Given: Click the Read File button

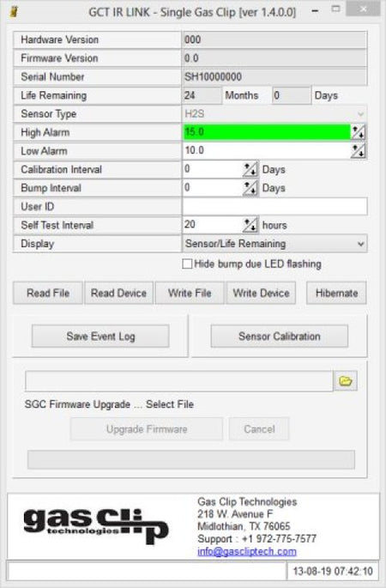Looking at the screenshot, I should pyautogui.click(x=48, y=293).
